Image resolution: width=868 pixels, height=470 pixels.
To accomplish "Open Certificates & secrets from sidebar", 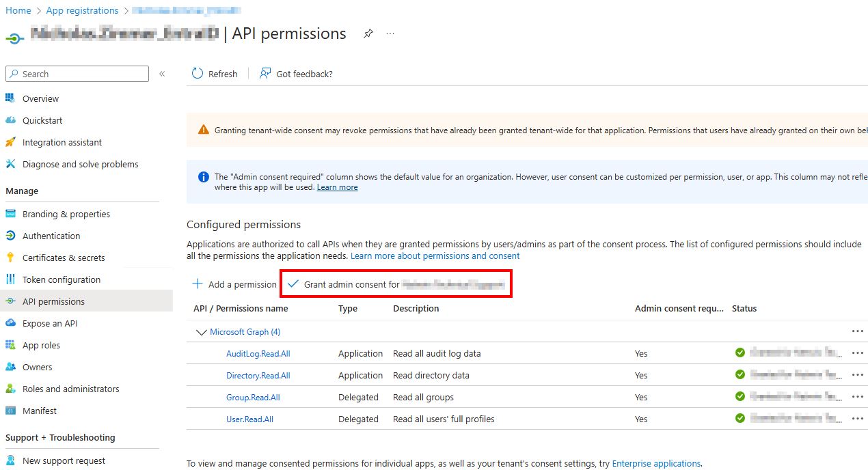I will (63, 258).
